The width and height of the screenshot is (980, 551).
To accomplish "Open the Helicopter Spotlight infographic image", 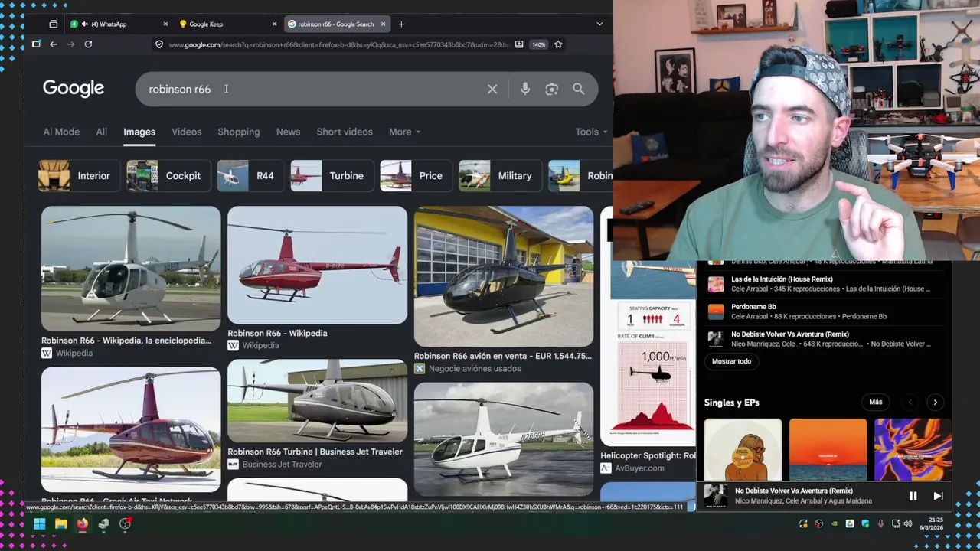I will [648, 326].
